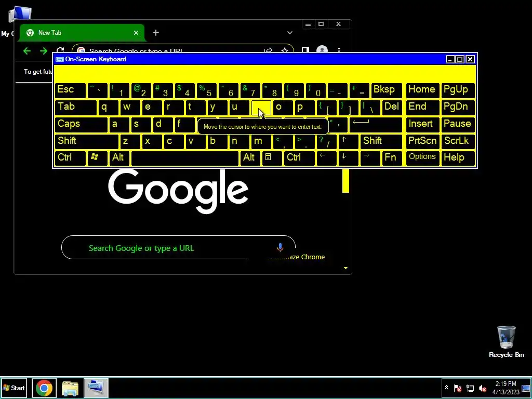Click the w key
The height and width of the screenshot is (399, 532).
click(x=130, y=107)
